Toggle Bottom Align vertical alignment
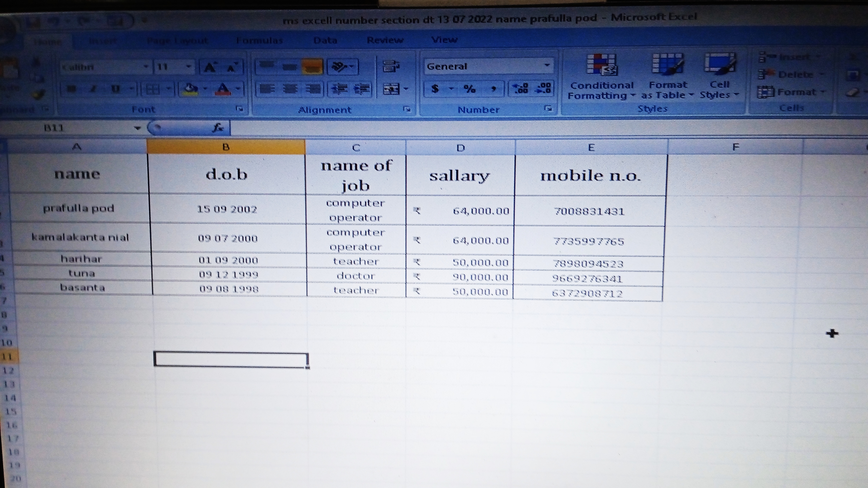 click(312, 67)
